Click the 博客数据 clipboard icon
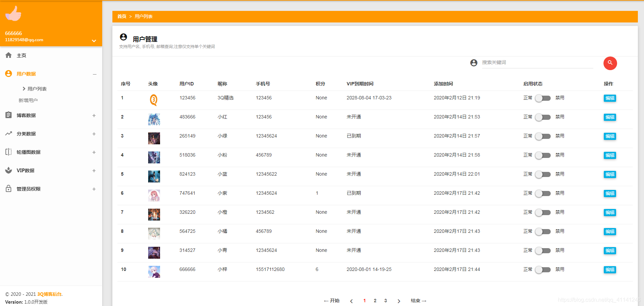The image size is (644, 306). [9, 115]
